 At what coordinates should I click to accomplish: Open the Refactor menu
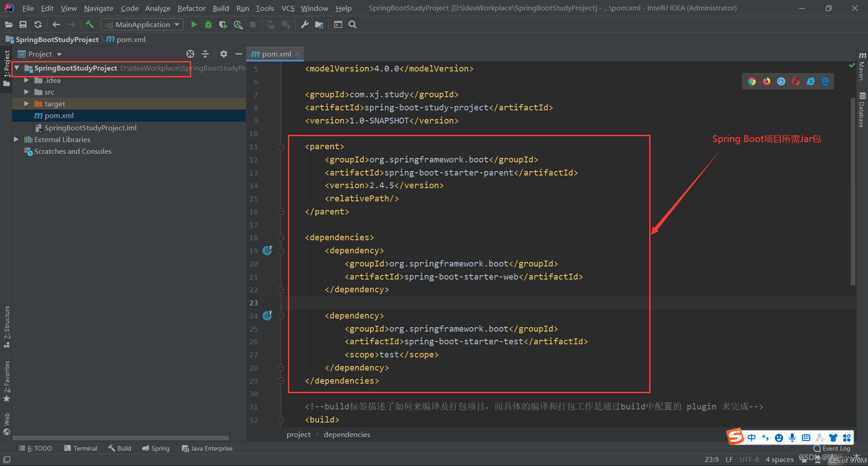(191, 8)
